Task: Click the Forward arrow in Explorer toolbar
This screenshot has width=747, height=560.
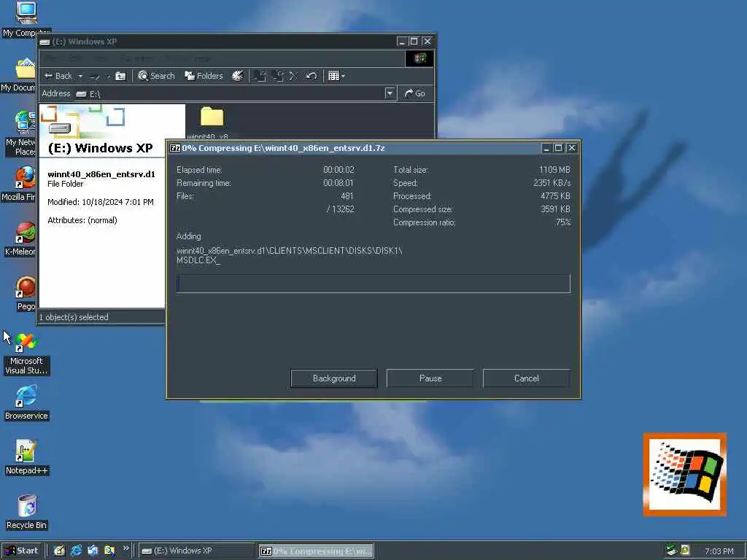Action: [95, 76]
